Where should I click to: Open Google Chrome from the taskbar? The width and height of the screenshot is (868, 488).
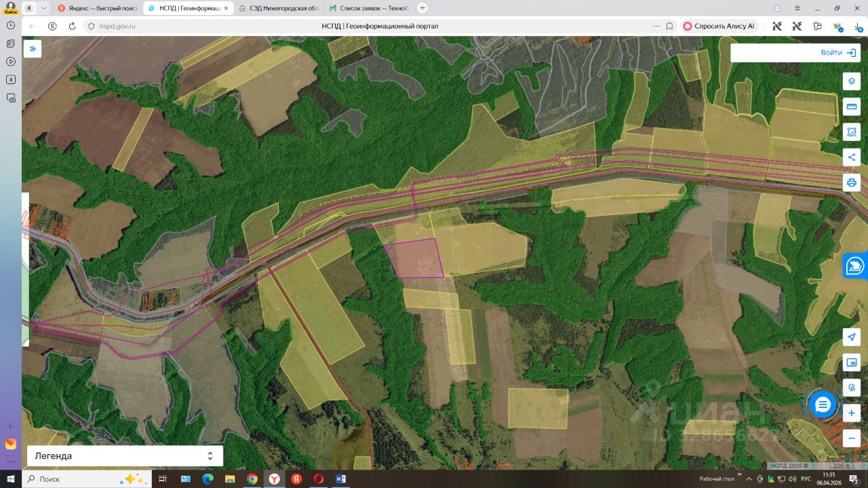coord(252,479)
